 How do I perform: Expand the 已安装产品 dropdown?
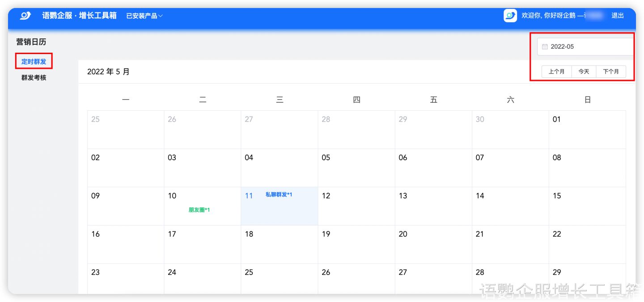click(x=144, y=16)
